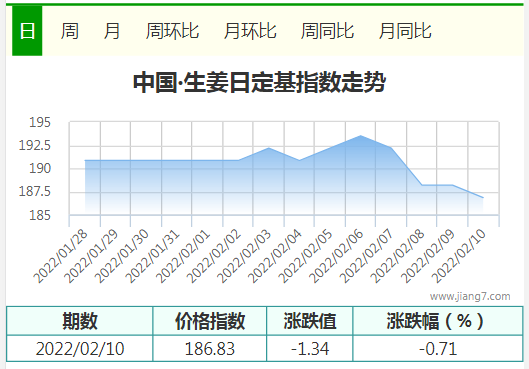
Task: Click the 2022/01/29 x-axis date label
Action: pyautogui.click(x=91, y=256)
